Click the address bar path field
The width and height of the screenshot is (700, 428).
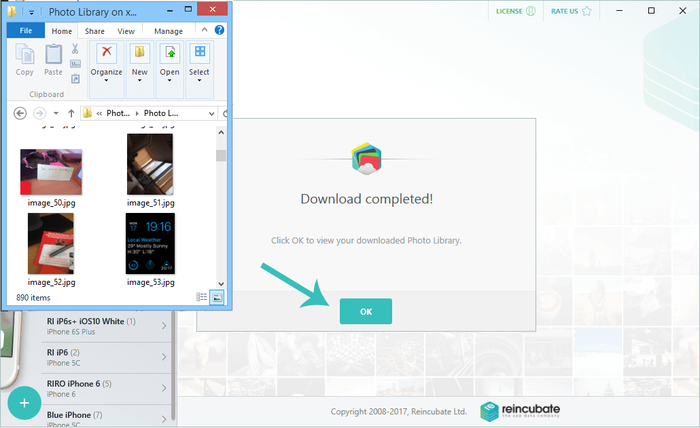[148, 113]
